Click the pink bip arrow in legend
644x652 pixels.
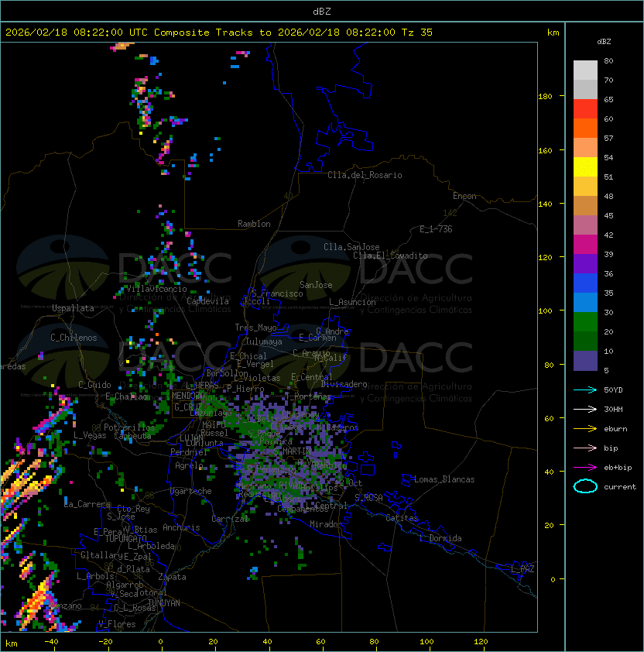(x=585, y=448)
